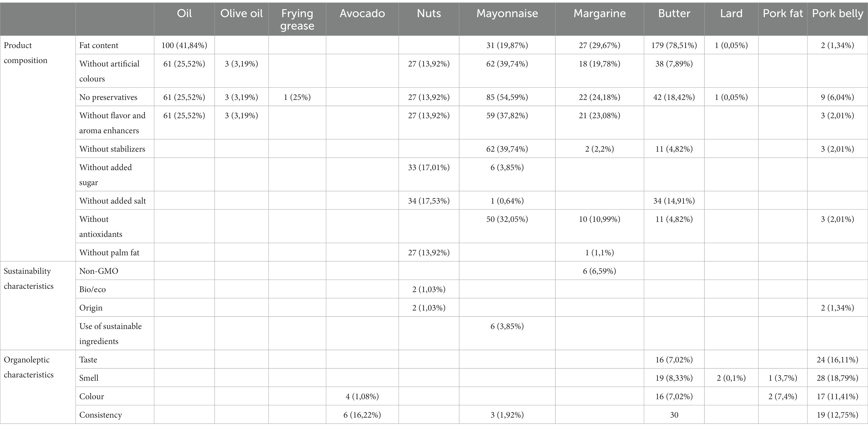
Task: Select the "Without stabilizers" row label
Action: (x=112, y=149)
